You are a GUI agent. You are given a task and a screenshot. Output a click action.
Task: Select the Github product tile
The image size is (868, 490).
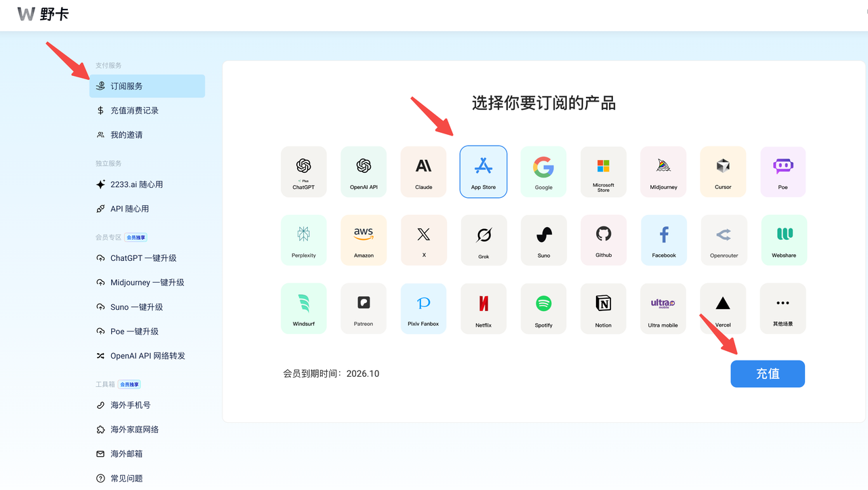(604, 241)
